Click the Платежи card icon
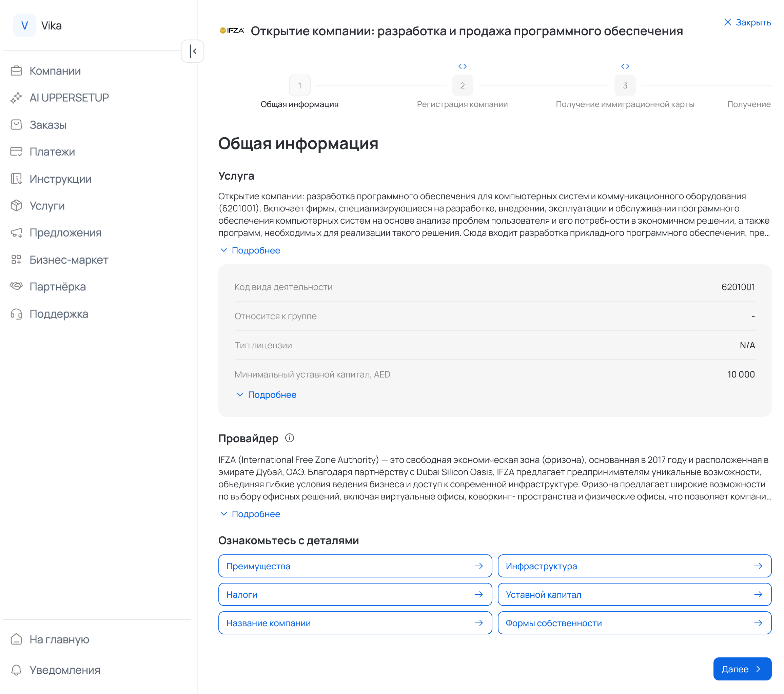The width and height of the screenshot is (784, 694). (x=16, y=152)
